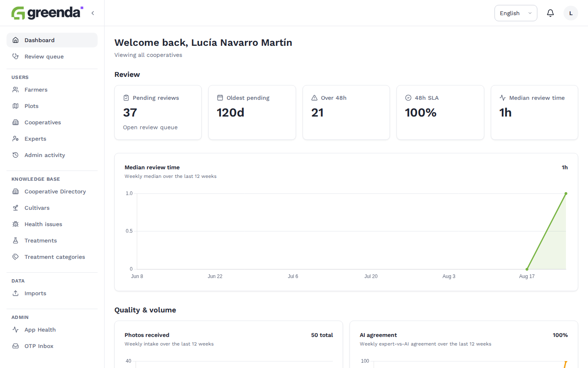This screenshot has width=588, height=368.
Task: Click the Imports upload icon
Action: point(16,293)
